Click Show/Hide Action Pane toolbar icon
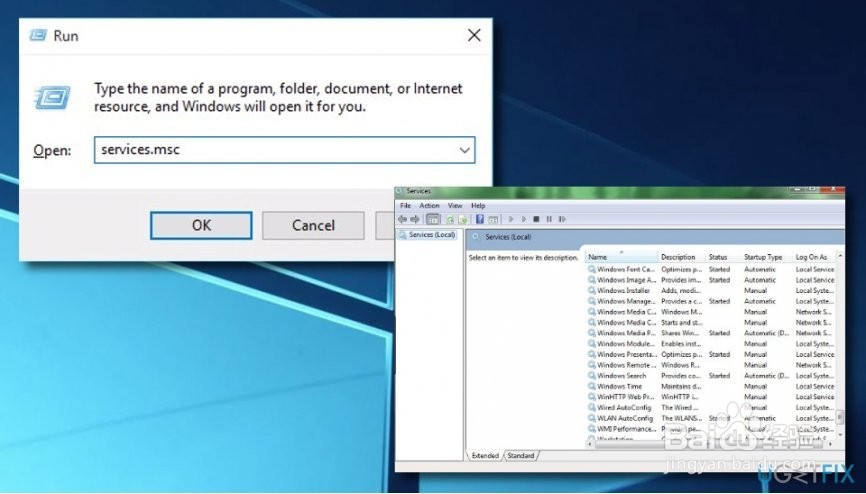The width and height of the screenshot is (866, 494). (x=493, y=219)
